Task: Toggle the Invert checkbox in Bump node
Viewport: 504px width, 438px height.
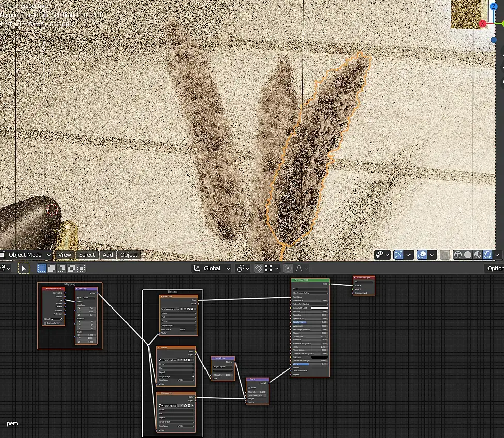Action: tap(249, 387)
